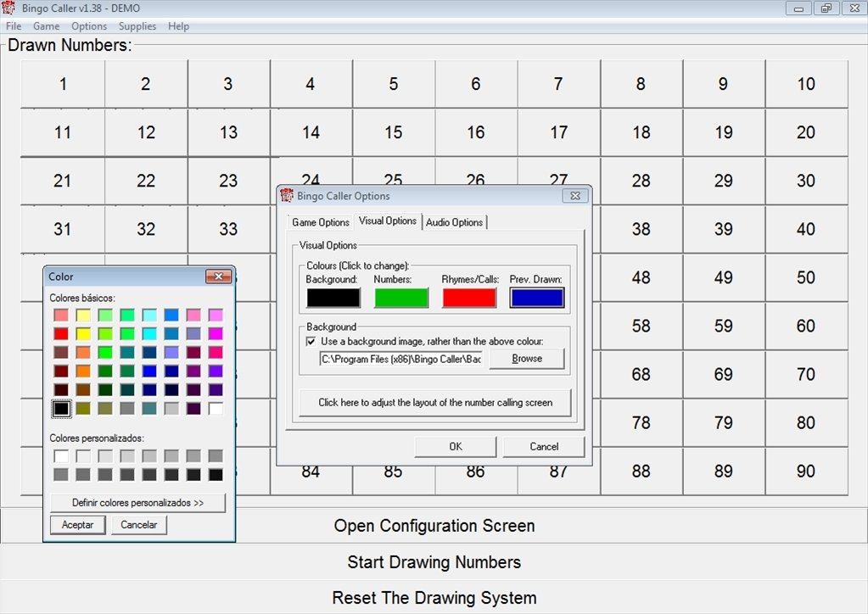Change the green Numbers colour swatch
868x614 pixels.
[x=401, y=298]
